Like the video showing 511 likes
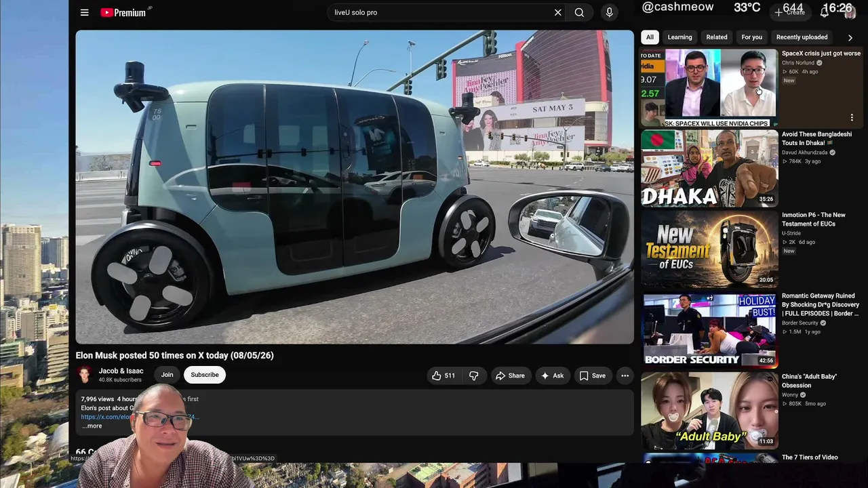The height and width of the screenshot is (488, 868). coord(443,375)
